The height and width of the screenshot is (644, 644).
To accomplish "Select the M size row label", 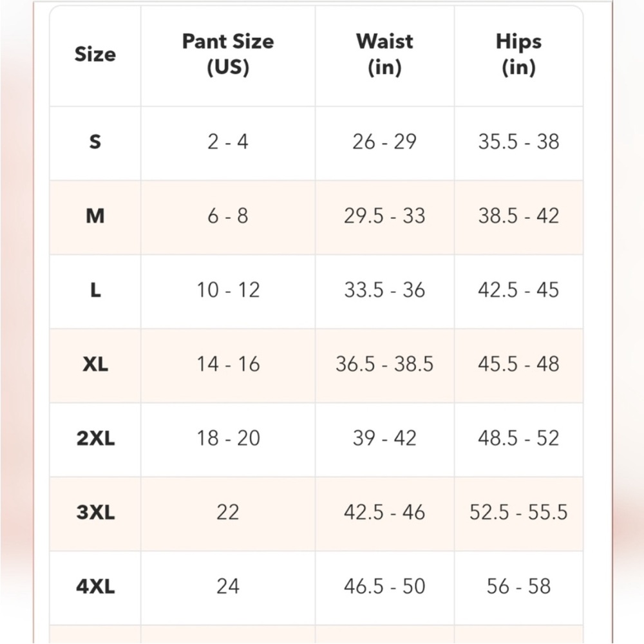I will tap(95, 216).
